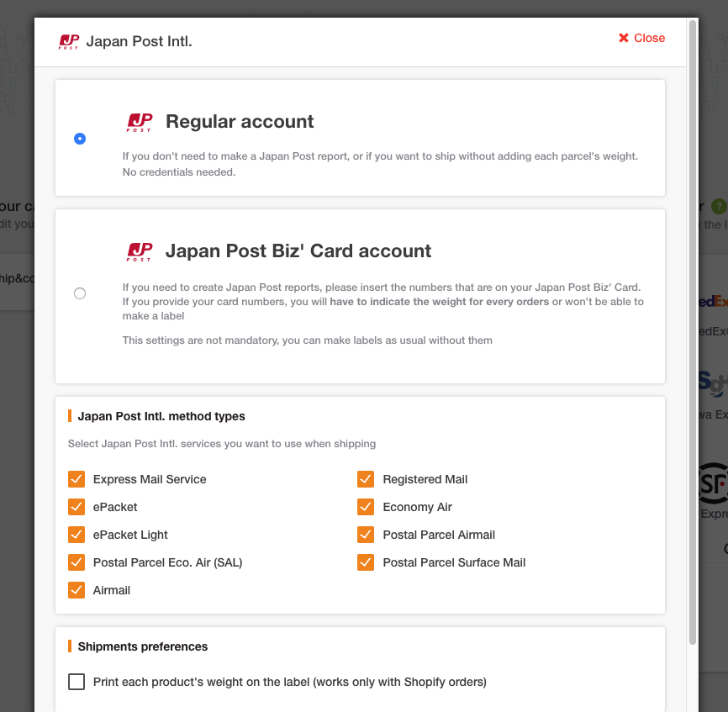
Task: Click the 'Regular account' heading
Action: pos(240,122)
